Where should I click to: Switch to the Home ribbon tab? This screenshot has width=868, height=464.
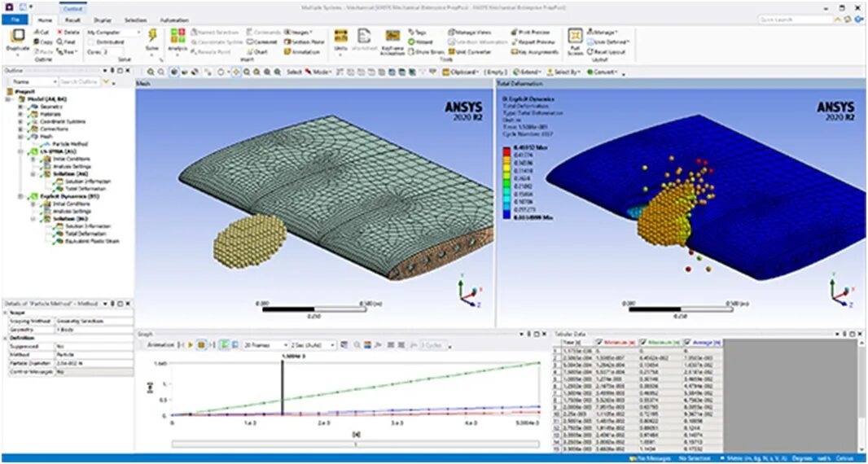(45, 20)
